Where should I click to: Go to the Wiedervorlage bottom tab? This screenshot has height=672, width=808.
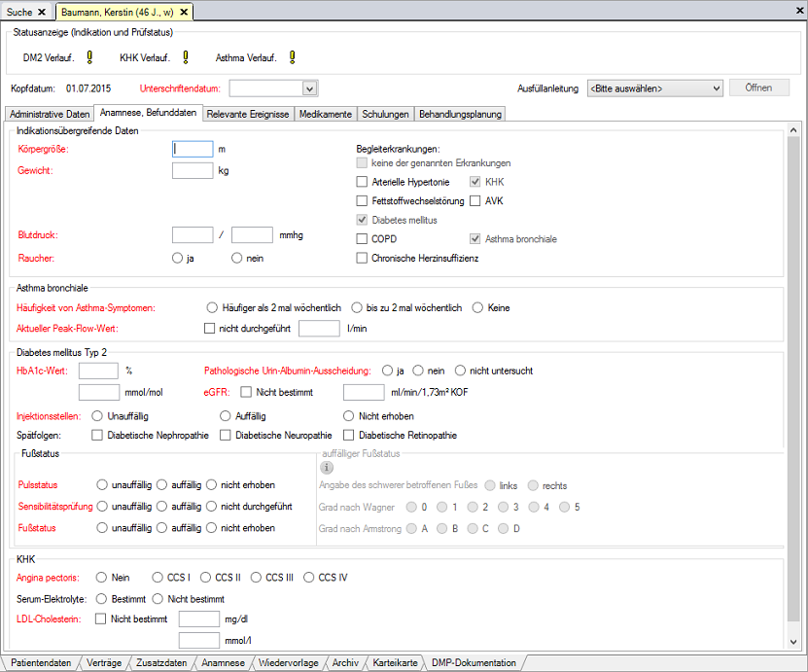tap(289, 663)
